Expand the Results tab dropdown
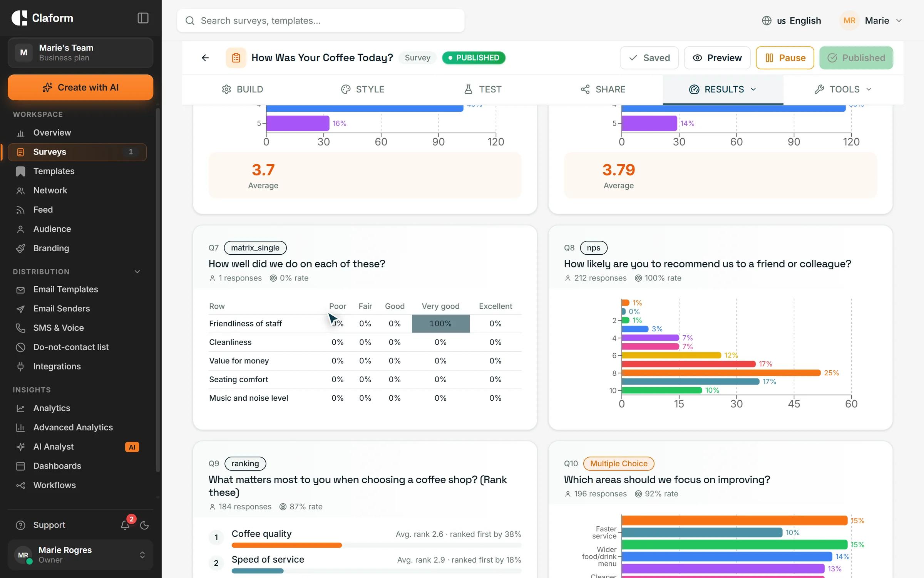This screenshot has height=578, width=924. tap(753, 89)
